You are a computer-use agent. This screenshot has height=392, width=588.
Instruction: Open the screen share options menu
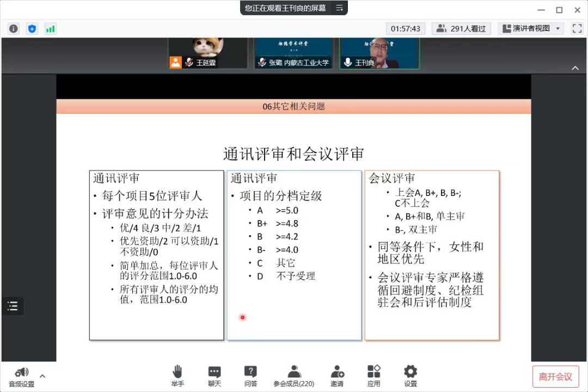[x=339, y=8]
